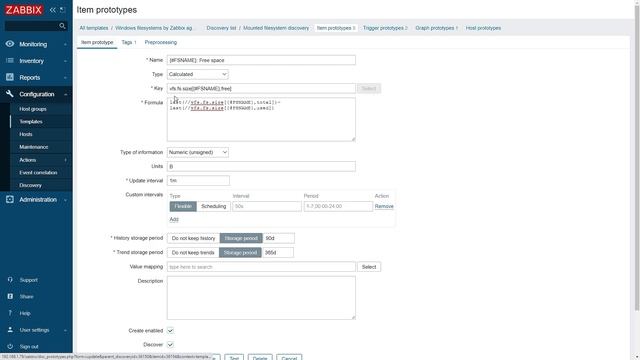Viewport: 640px width, 360px height.
Task: Click Select button beside Value mapping
Action: click(369, 267)
